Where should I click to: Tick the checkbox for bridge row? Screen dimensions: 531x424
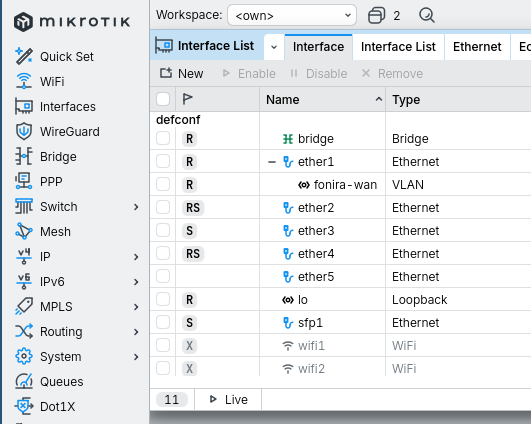(163, 139)
